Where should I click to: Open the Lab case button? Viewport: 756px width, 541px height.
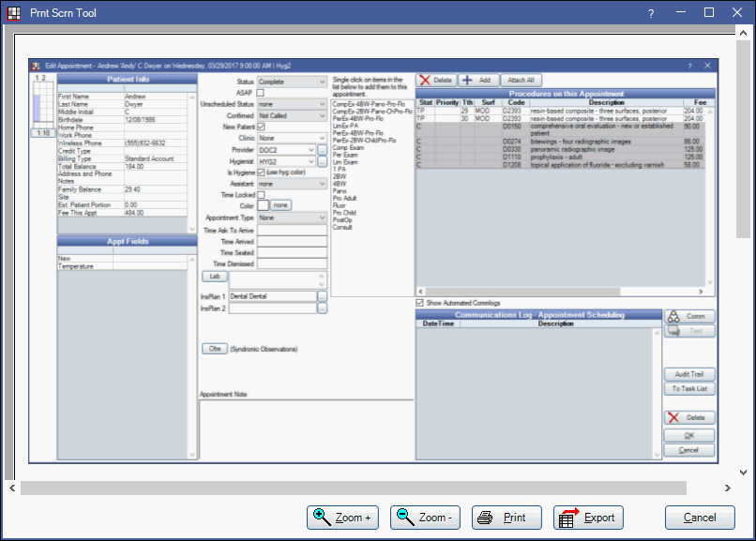[213, 277]
